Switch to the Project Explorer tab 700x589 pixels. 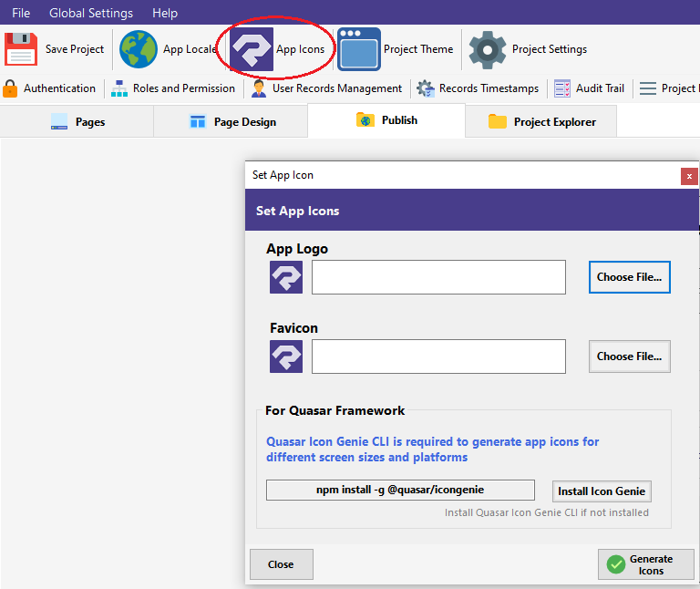point(542,122)
